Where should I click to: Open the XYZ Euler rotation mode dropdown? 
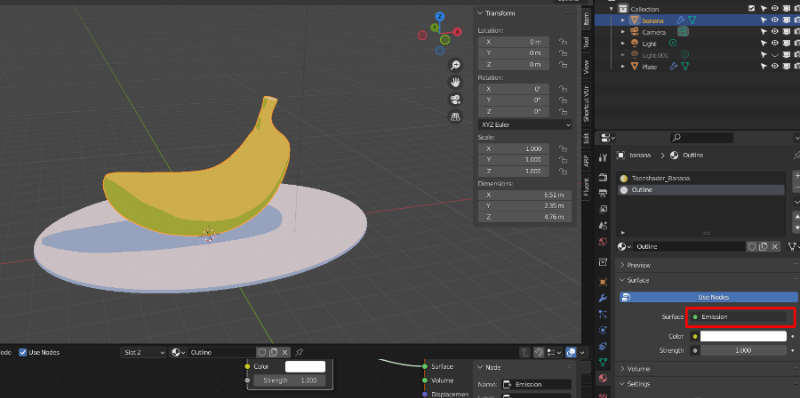pyautogui.click(x=525, y=125)
